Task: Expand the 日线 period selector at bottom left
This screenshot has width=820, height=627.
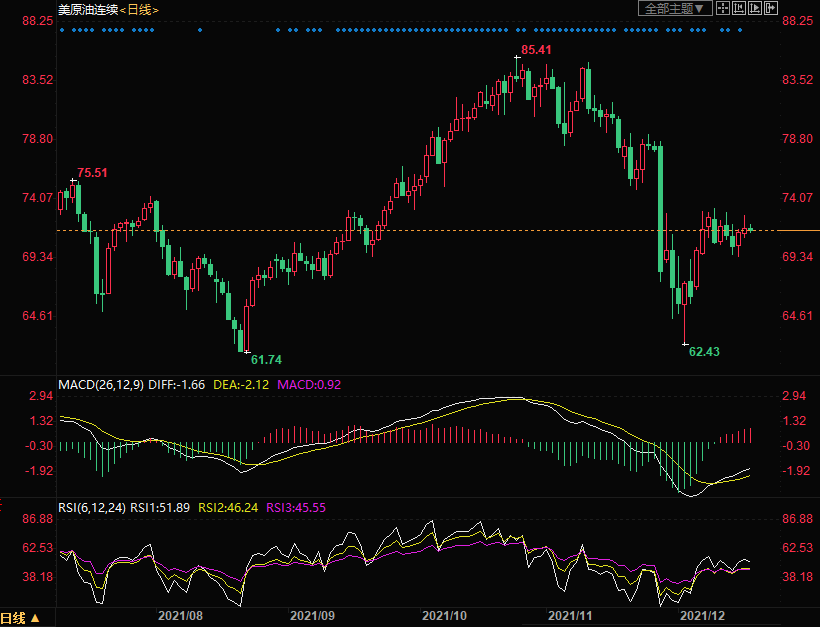Action: (20, 618)
